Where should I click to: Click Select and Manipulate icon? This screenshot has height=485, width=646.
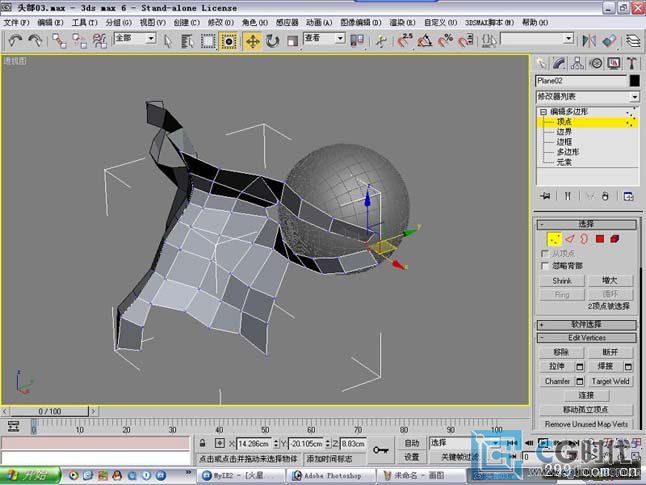[x=381, y=40]
